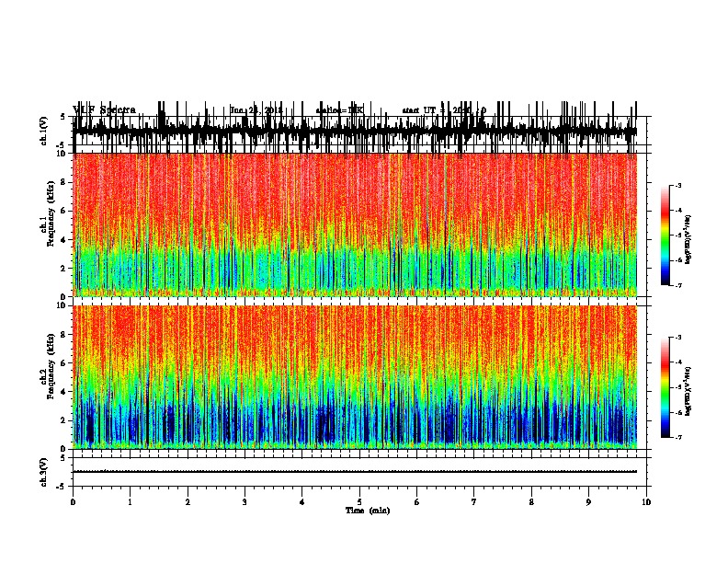This screenshot has height=563, width=728.
Task: Click the ch.1 frequency spectrogram panel
Action: coord(355,224)
